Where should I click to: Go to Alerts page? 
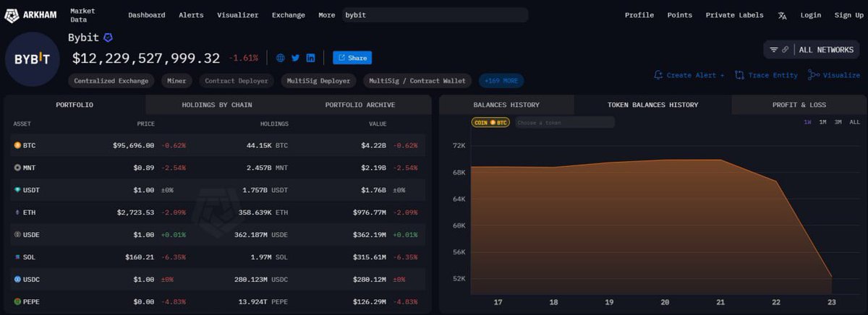click(x=191, y=15)
